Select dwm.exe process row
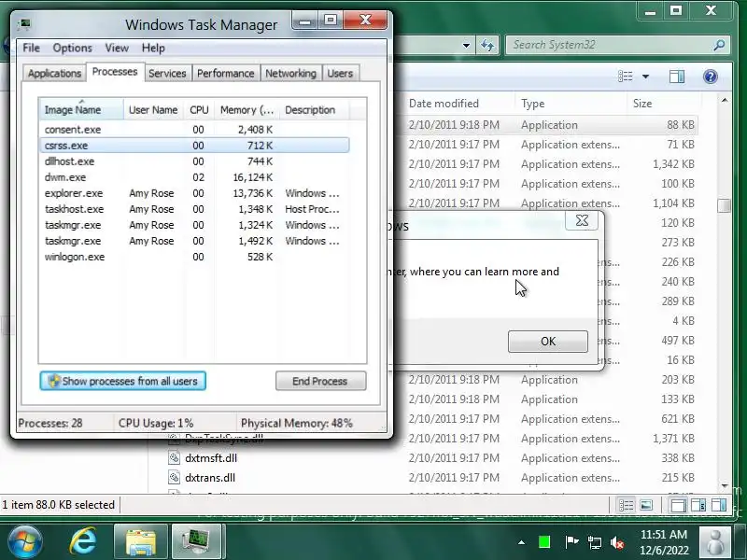This screenshot has height=560, width=747. tap(195, 177)
